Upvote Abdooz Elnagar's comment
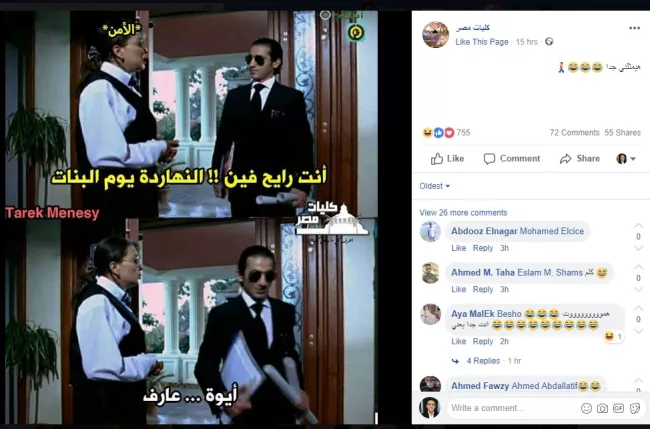Screen dimensions: 650x429 click(x=638, y=226)
